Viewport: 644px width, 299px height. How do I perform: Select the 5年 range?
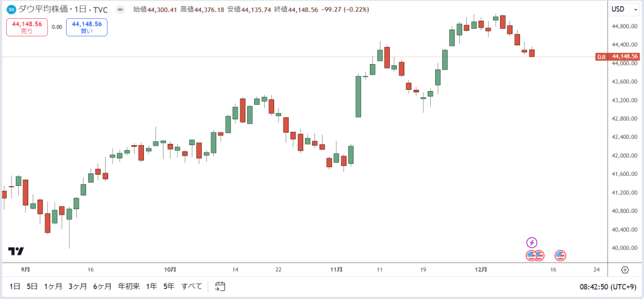(x=169, y=286)
